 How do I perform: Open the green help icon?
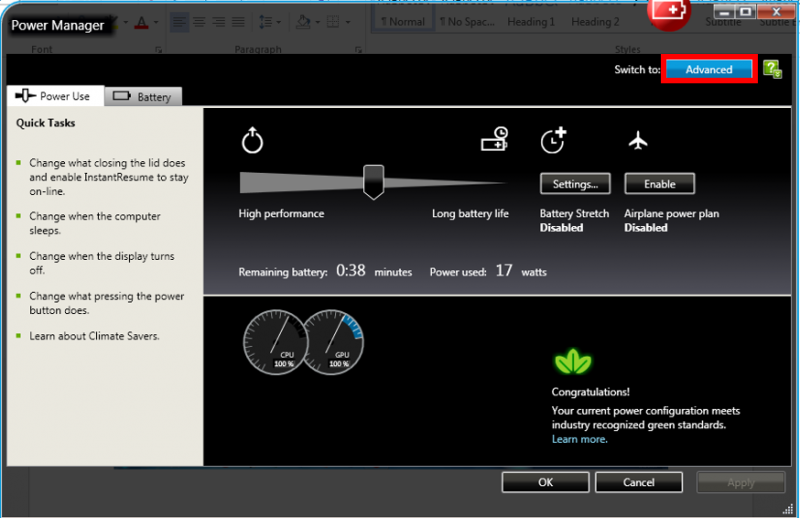pos(772,69)
